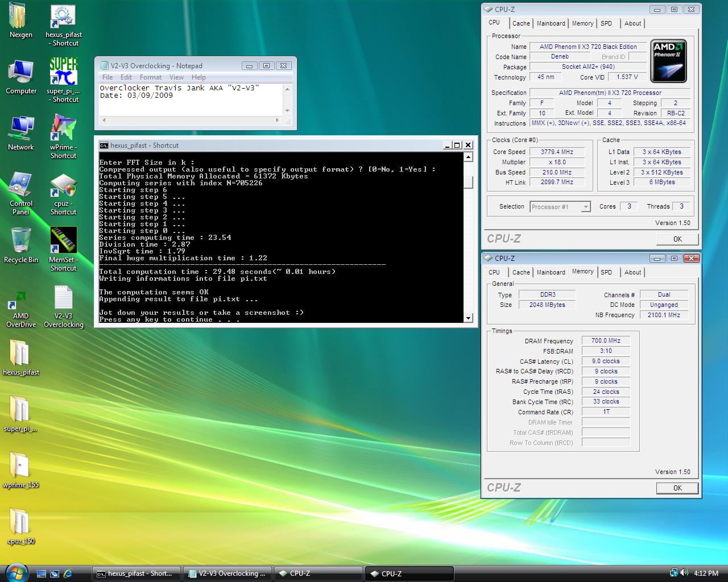Select hexus_pifast taskbar button
Viewport: 728px width, 582px height.
pyautogui.click(x=136, y=573)
